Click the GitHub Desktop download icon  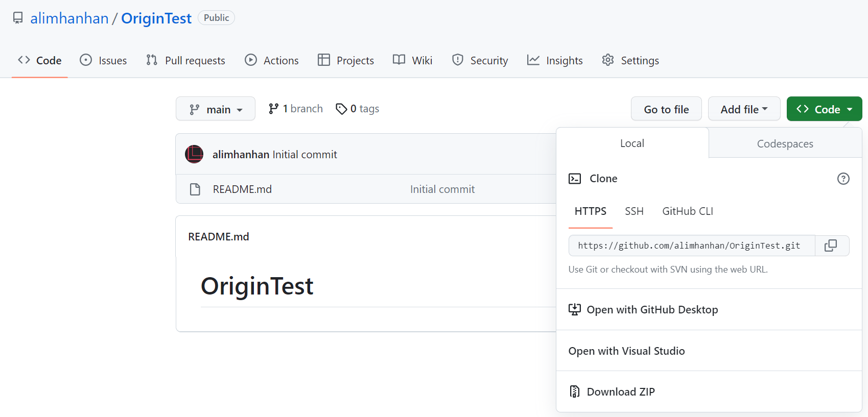click(575, 310)
